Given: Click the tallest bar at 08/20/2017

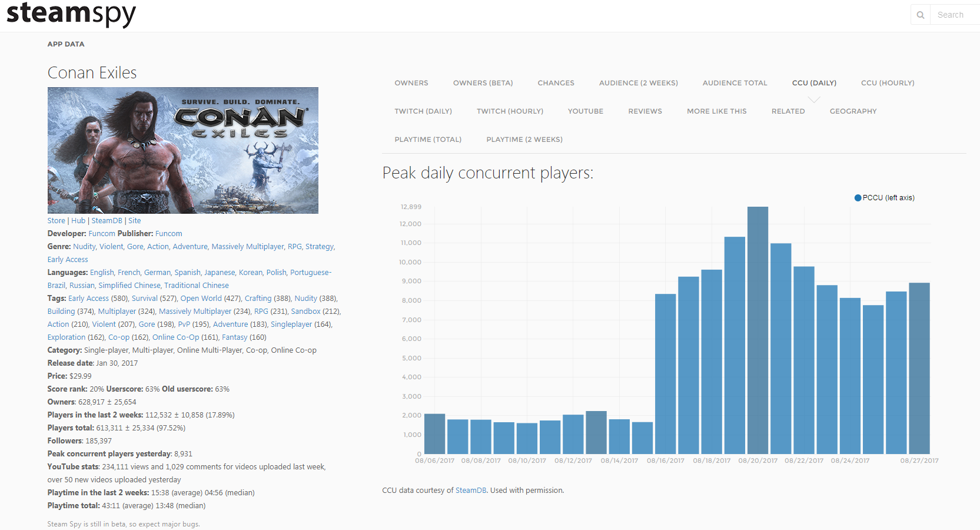Looking at the screenshot, I should click(758, 330).
